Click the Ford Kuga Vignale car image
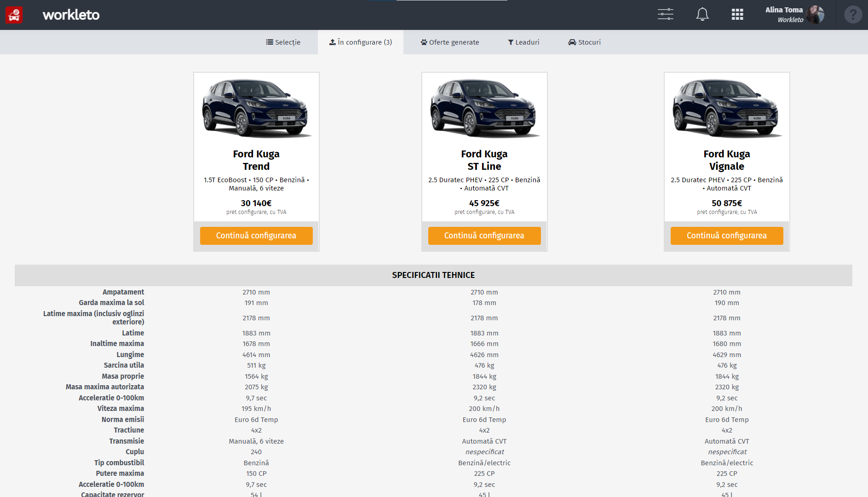This screenshot has height=497, width=868. (727, 108)
